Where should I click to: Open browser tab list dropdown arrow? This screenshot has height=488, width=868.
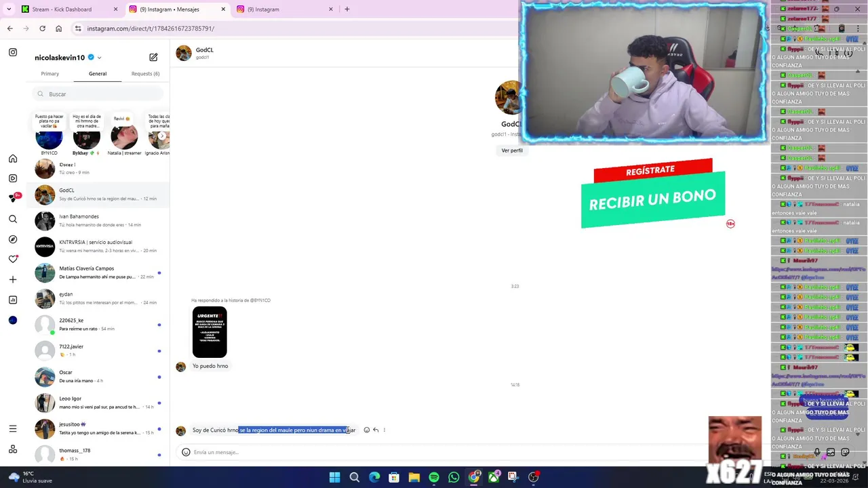click(8, 9)
